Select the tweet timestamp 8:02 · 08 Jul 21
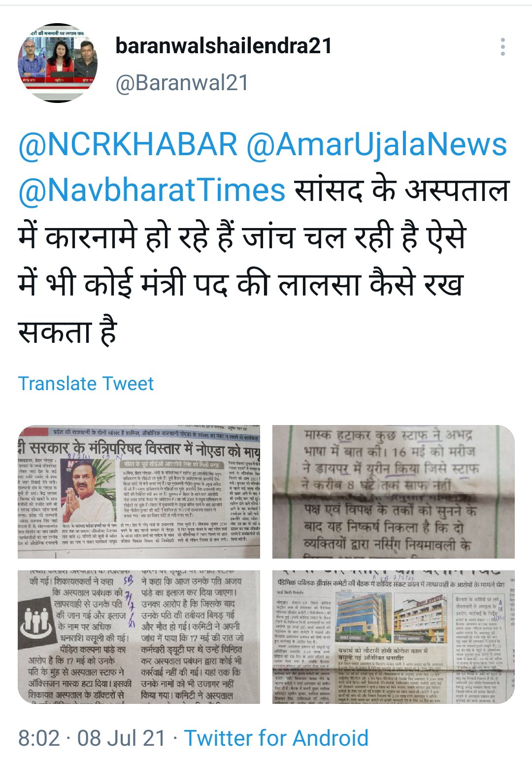 92,738
